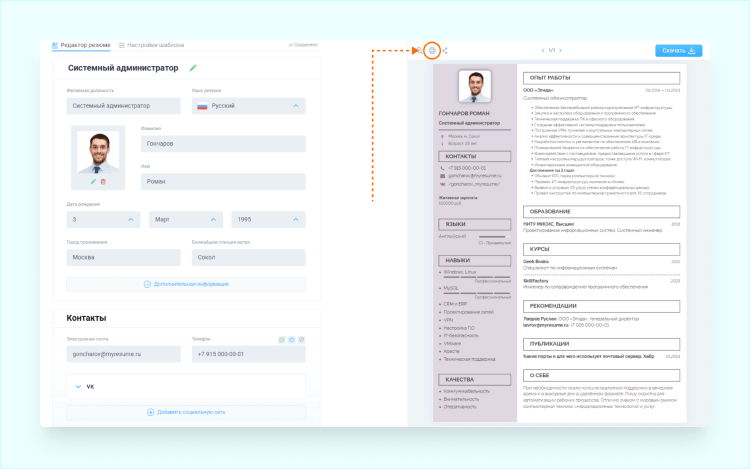The width and height of the screenshot is (750, 469).
Task: Click Добавить социальную сеть button
Action: 186,412
